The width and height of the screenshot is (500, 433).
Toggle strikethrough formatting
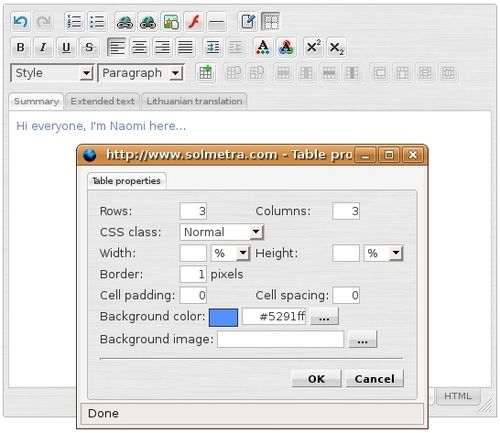coord(89,47)
